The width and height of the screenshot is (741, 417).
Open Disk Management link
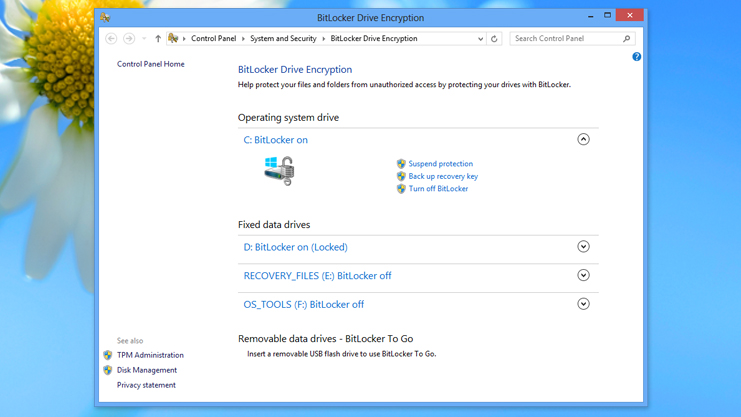click(147, 370)
